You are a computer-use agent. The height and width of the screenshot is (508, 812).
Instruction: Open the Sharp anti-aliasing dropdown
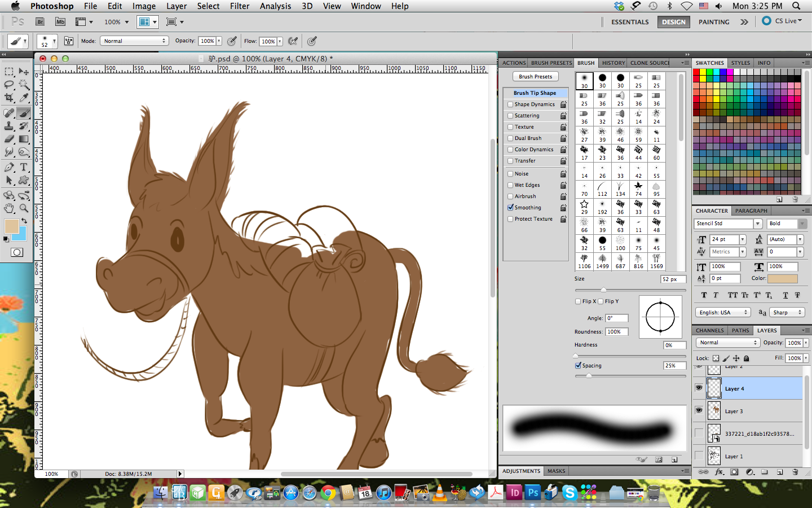pos(787,313)
